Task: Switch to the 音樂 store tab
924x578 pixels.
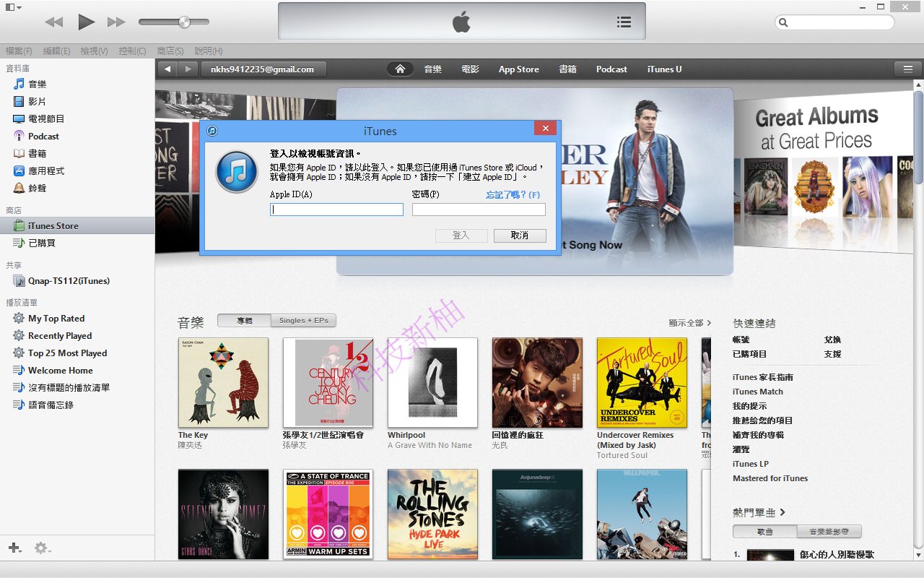Action: tap(432, 69)
